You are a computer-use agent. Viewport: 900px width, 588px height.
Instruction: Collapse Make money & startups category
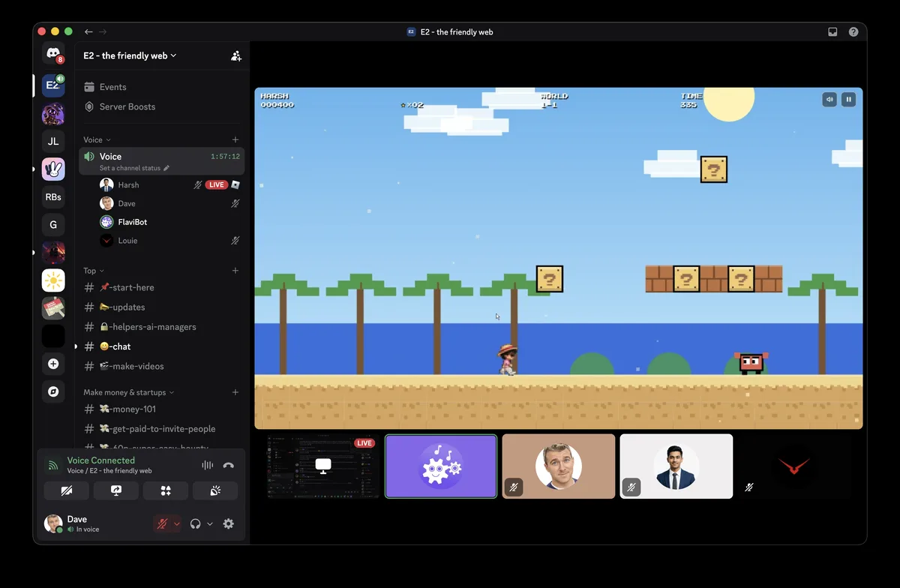point(128,392)
